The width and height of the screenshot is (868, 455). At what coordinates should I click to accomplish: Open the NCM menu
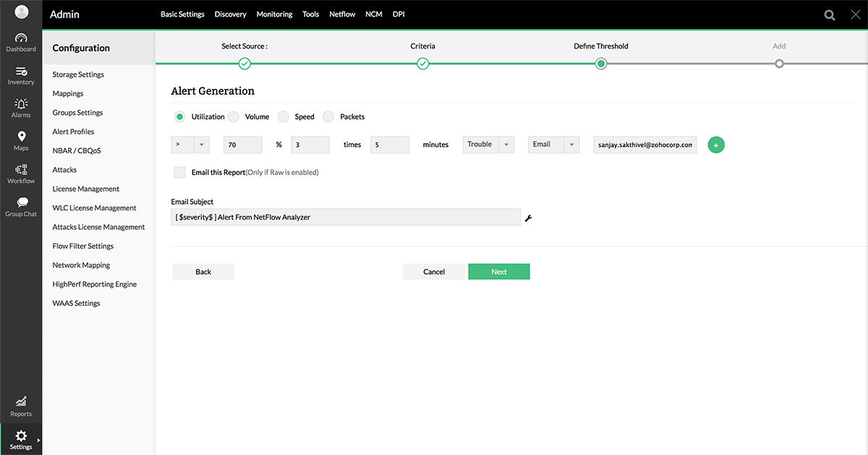[374, 14]
